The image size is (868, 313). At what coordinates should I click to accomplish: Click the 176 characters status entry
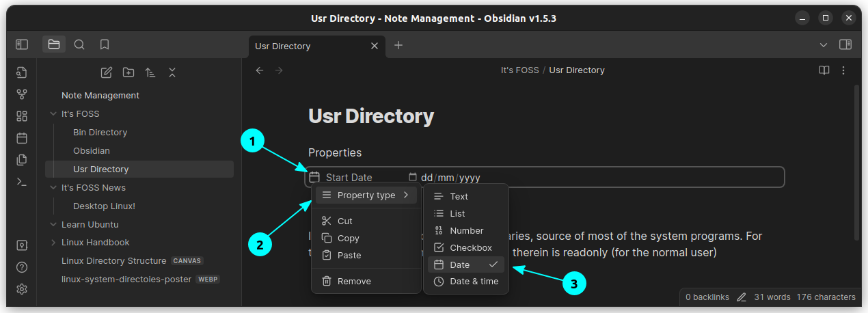[x=826, y=297]
